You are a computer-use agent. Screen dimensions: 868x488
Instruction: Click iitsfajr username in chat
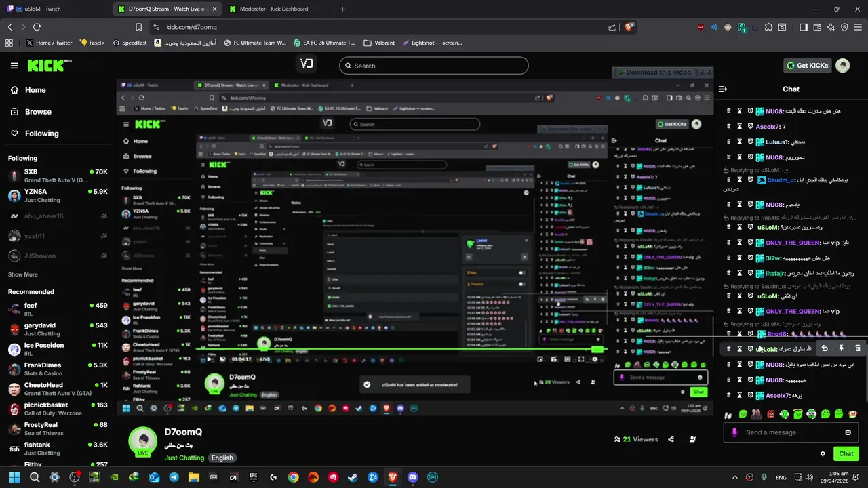point(775,273)
